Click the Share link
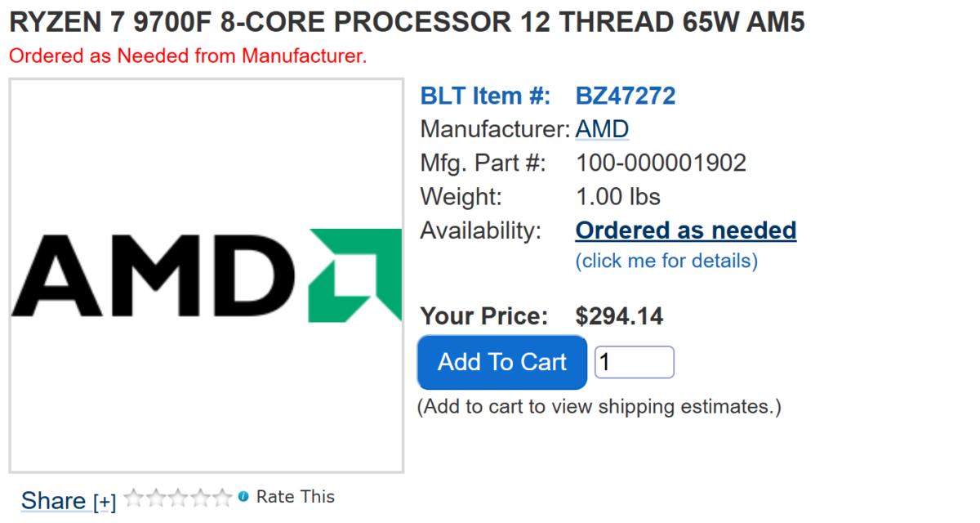 click(x=55, y=500)
